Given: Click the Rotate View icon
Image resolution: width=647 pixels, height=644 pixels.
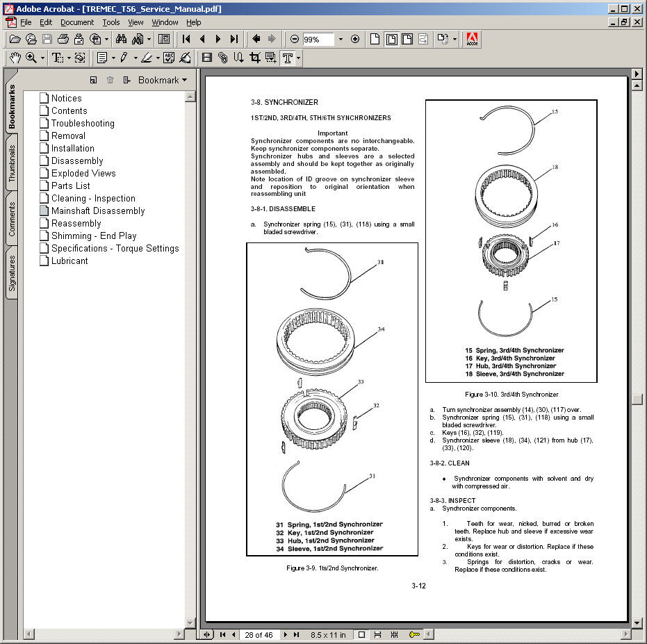Looking at the screenshot, I should click(443, 39).
